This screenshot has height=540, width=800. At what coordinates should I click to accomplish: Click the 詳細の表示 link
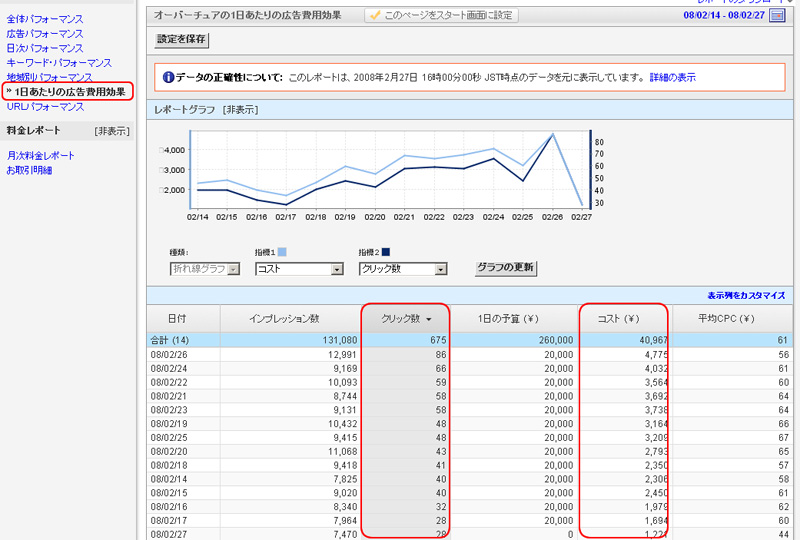coord(672,77)
